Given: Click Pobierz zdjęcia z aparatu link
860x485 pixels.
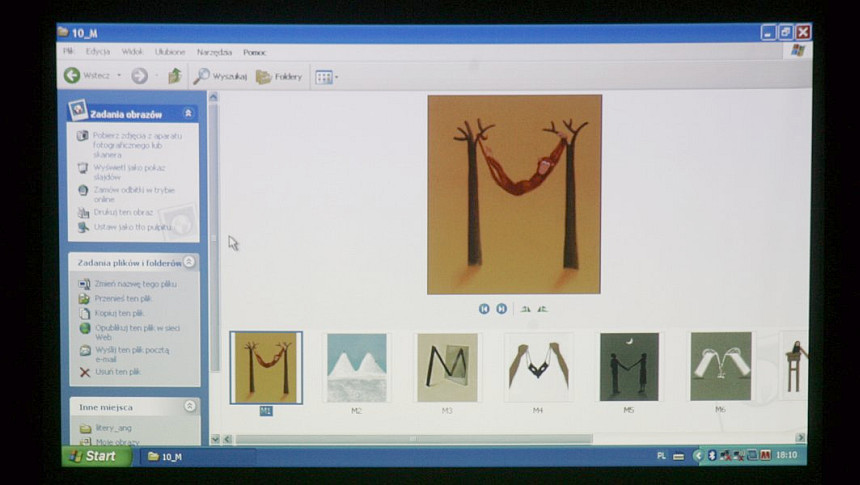Looking at the screenshot, I should tap(137, 145).
